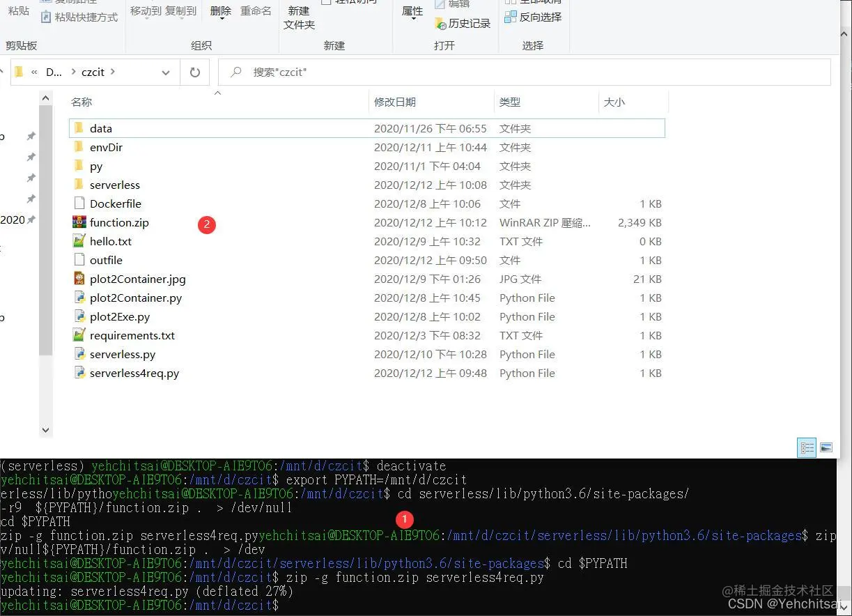Click the navigation pane vertical scrollbar thumb
The width and height of the screenshot is (852, 616).
pos(46,230)
